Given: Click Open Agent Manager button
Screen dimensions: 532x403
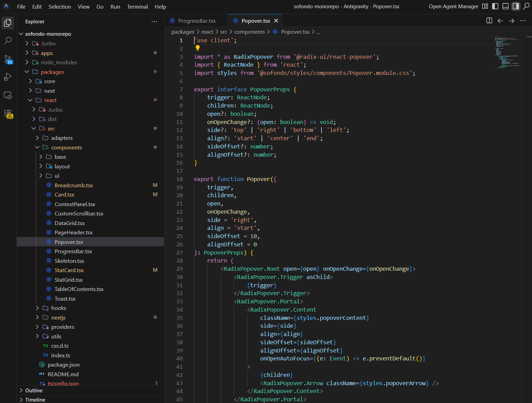Looking at the screenshot, I should pos(453,7).
